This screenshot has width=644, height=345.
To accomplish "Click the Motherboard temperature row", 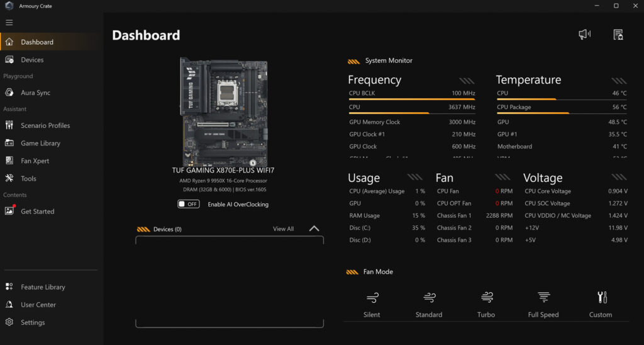I will 562,147.
